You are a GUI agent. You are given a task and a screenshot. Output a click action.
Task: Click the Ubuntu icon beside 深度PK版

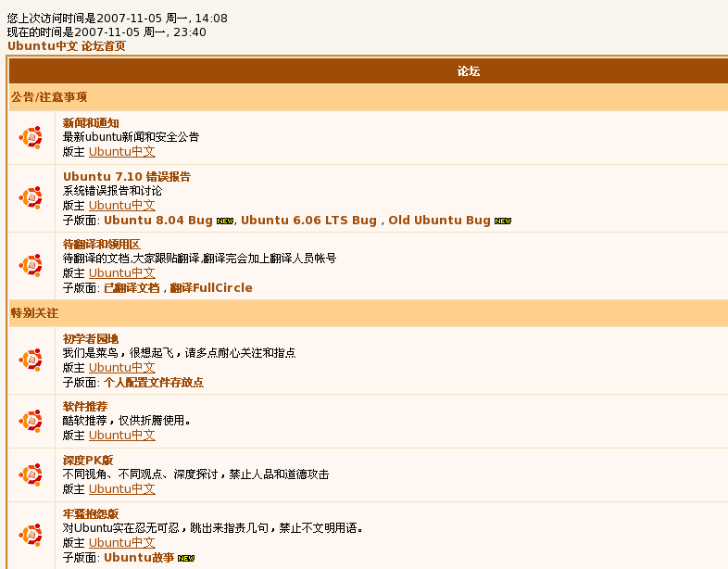pyautogui.click(x=31, y=474)
